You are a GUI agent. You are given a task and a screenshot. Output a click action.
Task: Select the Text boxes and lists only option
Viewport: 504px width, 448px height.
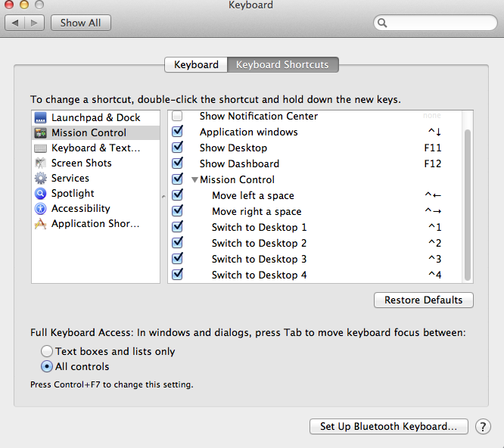[x=48, y=351]
